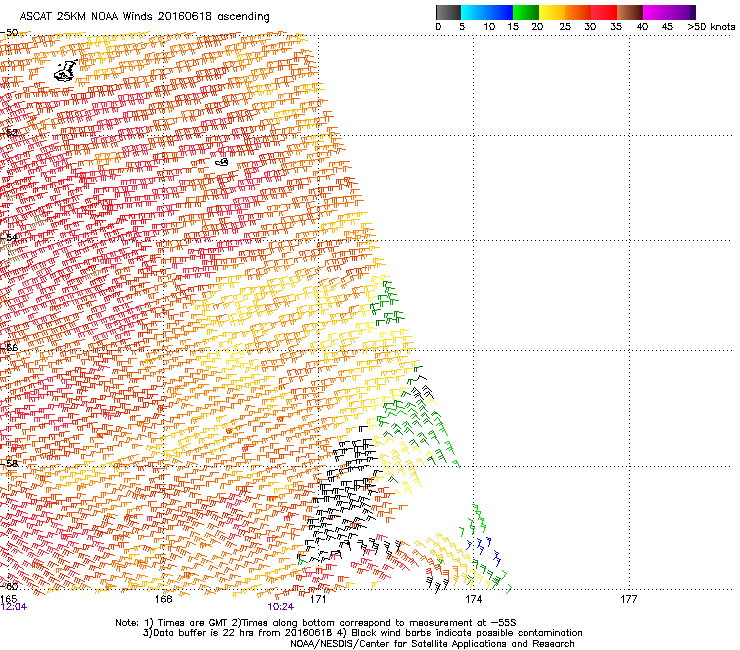Click the green 15-20 knots color segment
The width and height of the screenshot is (740, 650).
point(526,12)
